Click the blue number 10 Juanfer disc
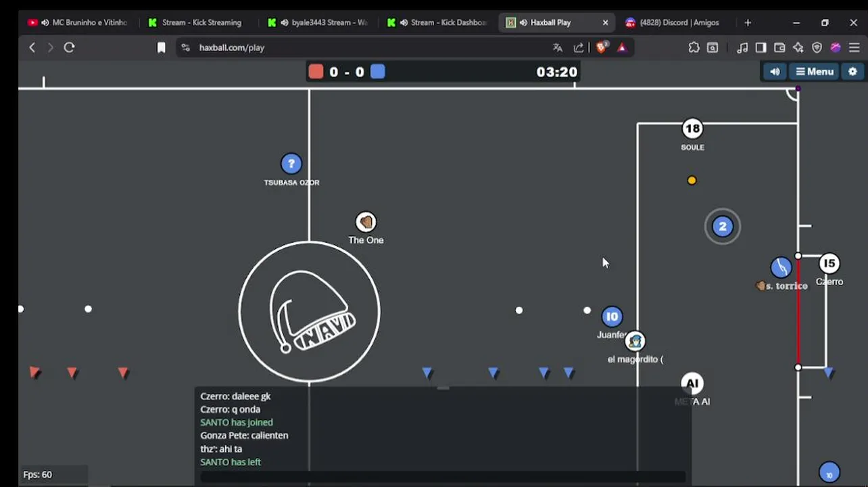This screenshot has width=868, height=487. (612, 317)
